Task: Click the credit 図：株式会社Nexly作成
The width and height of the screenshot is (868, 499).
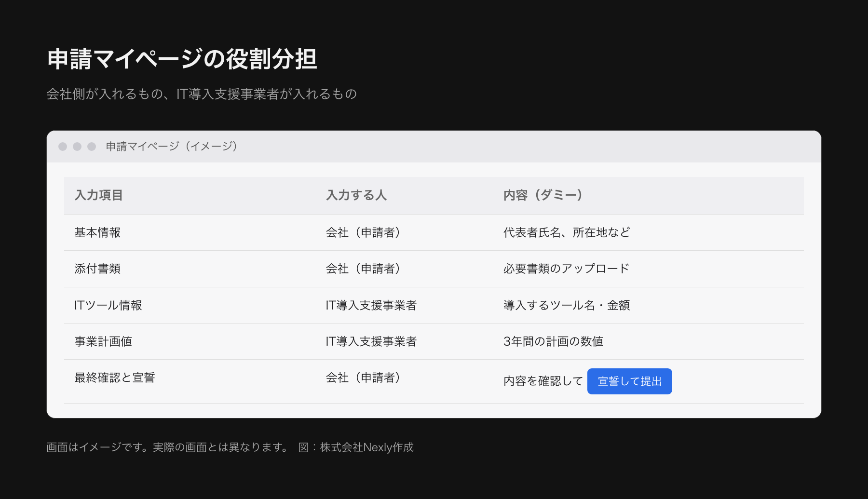Action: tap(356, 447)
